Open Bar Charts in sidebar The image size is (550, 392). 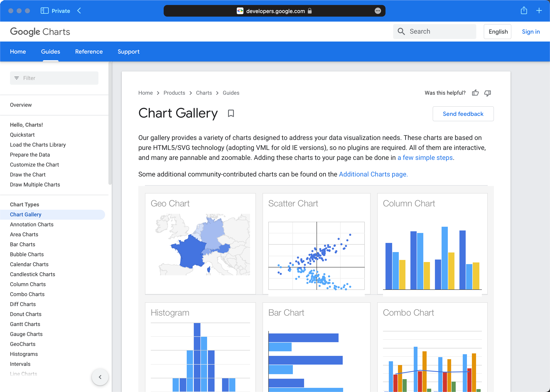pos(22,244)
